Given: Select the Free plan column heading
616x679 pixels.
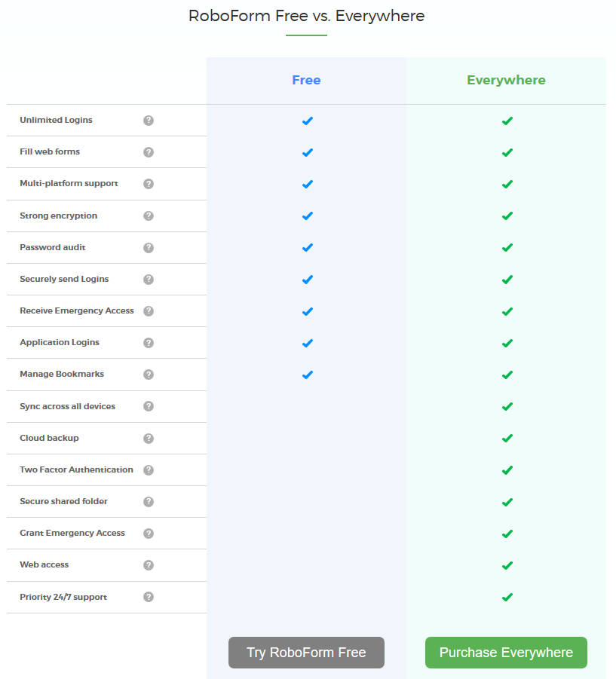Looking at the screenshot, I should tap(306, 80).
